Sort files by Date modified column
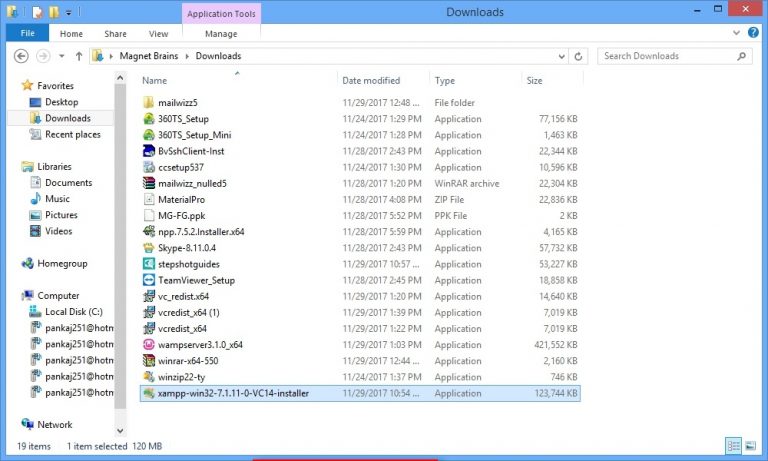The height and width of the screenshot is (461, 768). pos(371,80)
